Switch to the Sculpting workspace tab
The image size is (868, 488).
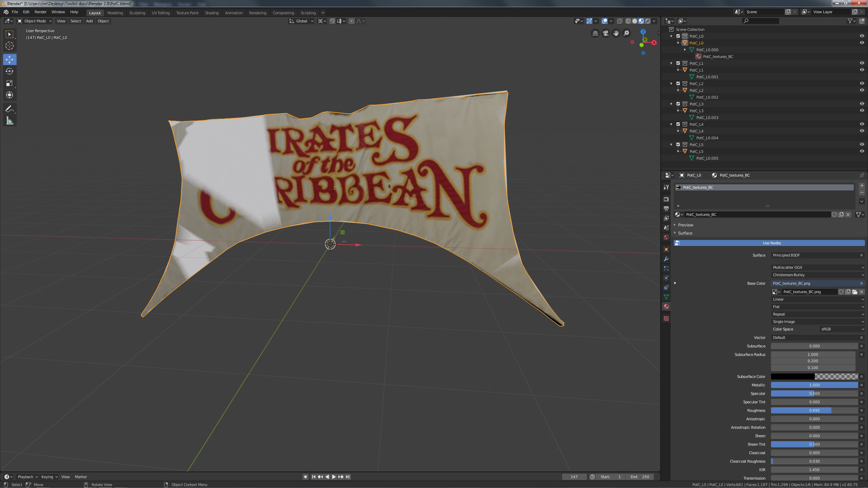click(137, 13)
